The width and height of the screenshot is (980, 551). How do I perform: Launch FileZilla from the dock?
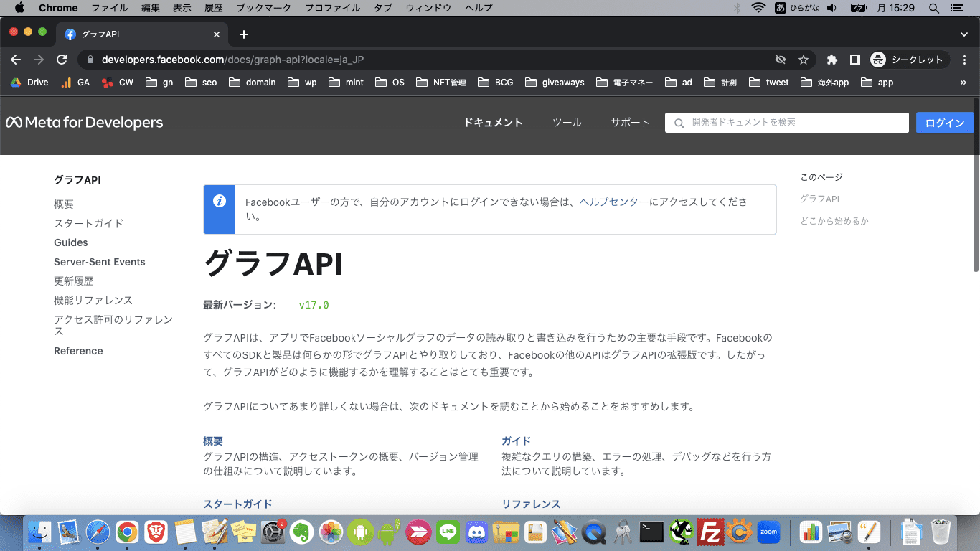(710, 532)
